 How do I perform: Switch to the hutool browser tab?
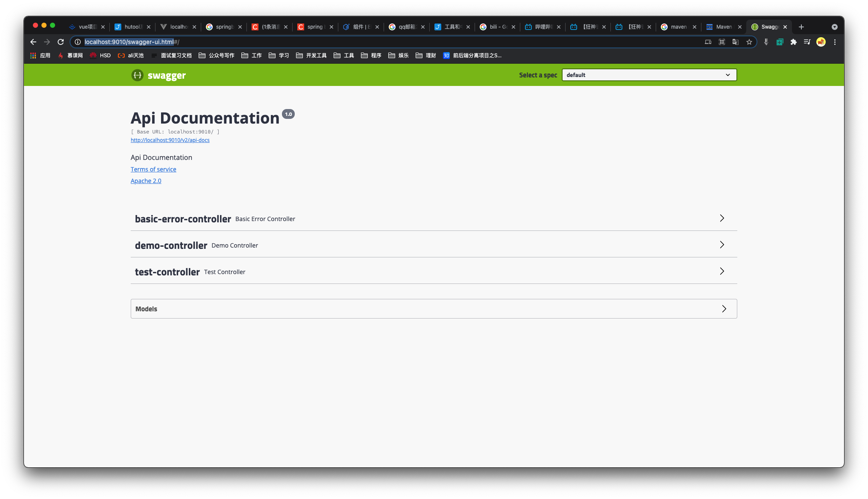tap(132, 27)
